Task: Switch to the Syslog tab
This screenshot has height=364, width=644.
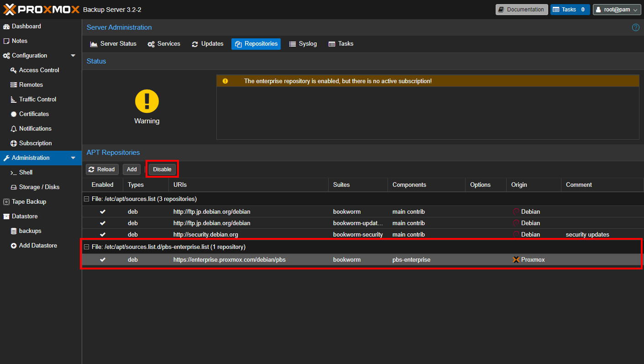Action: click(x=303, y=44)
